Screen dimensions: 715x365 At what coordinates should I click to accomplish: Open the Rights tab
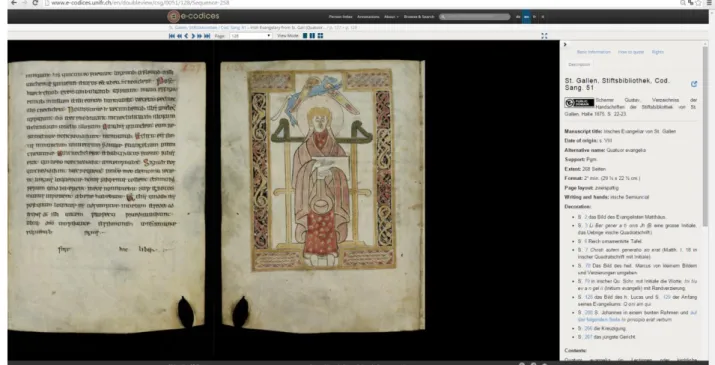pos(658,52)
